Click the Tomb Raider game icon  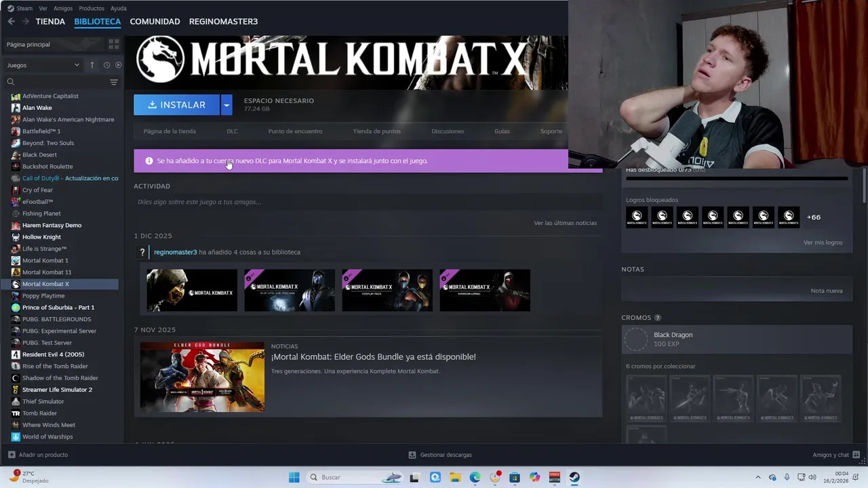coord(16,413)
